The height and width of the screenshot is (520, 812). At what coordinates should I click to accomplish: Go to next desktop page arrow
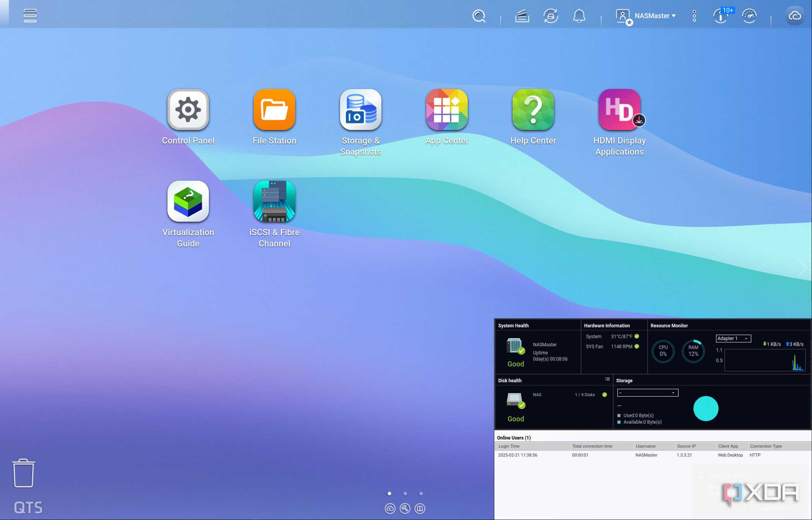click(x=802, y=268)
